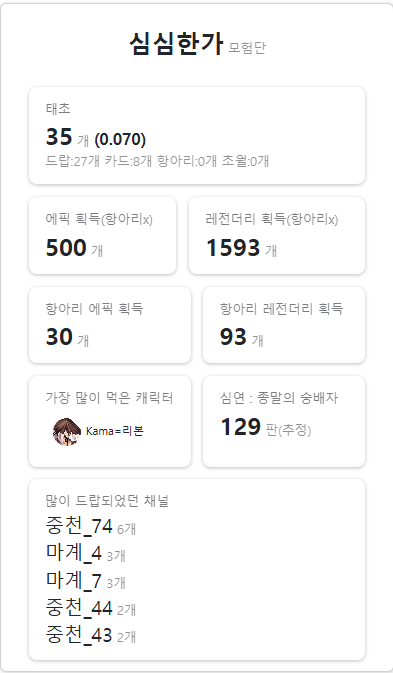This screenshot has height=673, width=393.
Task: Click the 129 판(추정) count
Action: click(266, 427)
